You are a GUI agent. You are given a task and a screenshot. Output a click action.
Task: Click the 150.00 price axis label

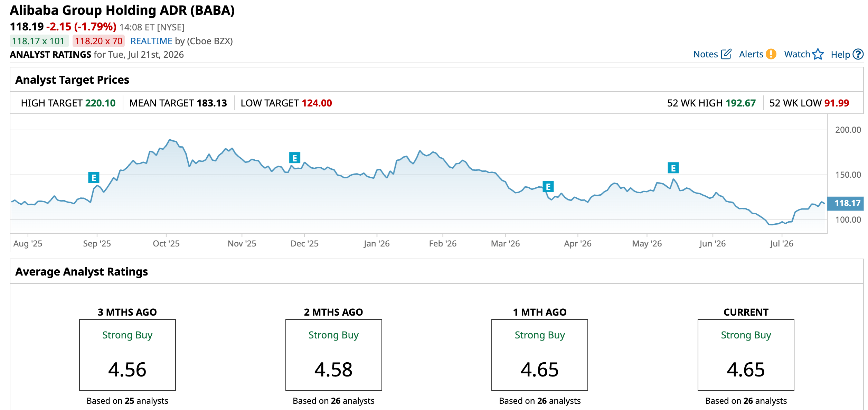click(x=848, y=175)
